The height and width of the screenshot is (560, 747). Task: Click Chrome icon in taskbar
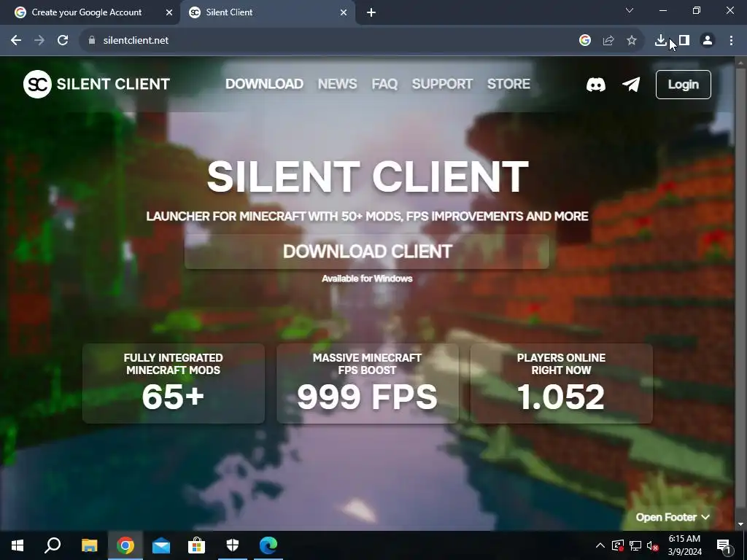coord(125,545)
